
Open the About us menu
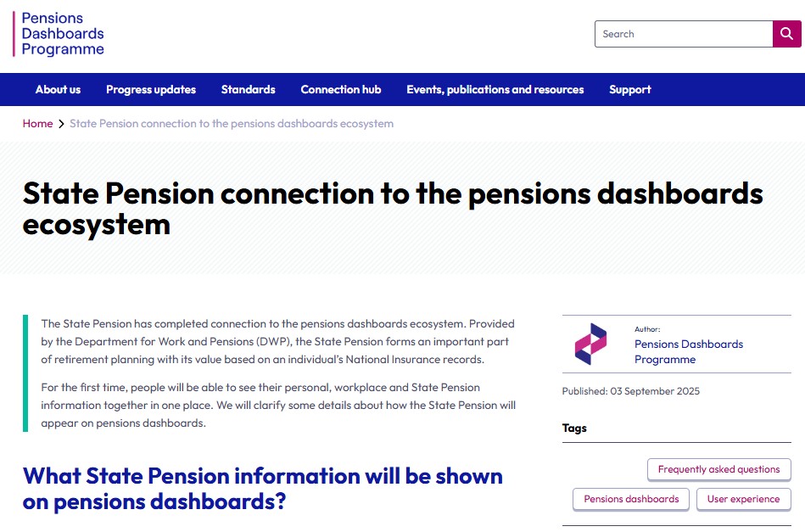(58, 89)
